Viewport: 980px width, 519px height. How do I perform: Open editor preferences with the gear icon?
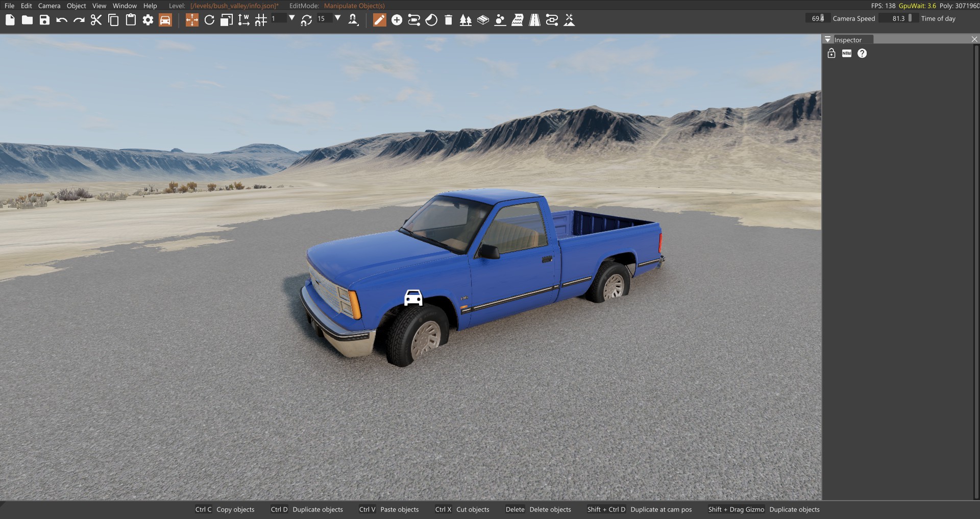click(148, 20)
